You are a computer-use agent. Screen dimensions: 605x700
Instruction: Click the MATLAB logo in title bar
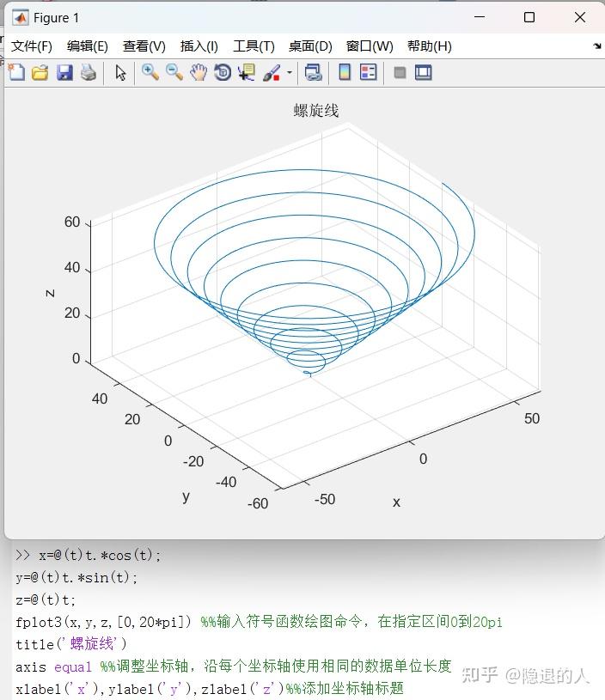[20, 17]
